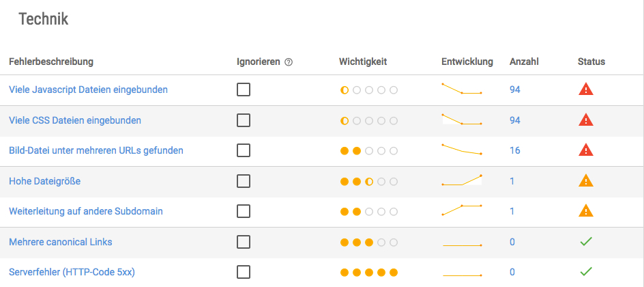Click red warning icon for Viele Javascript Dateien
This screenshot has height=287, width=644.
(x=586, y=89)
